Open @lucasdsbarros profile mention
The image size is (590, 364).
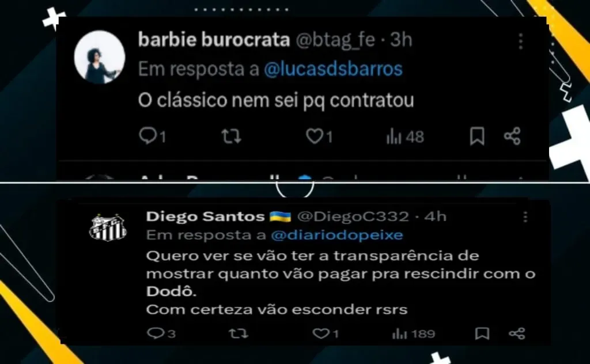click(x=333, y=69)
